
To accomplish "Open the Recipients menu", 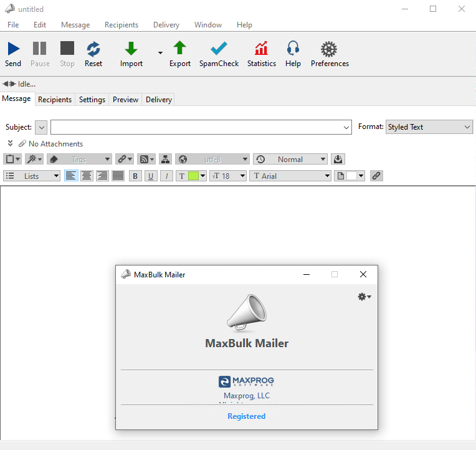I will coord(121,25).
